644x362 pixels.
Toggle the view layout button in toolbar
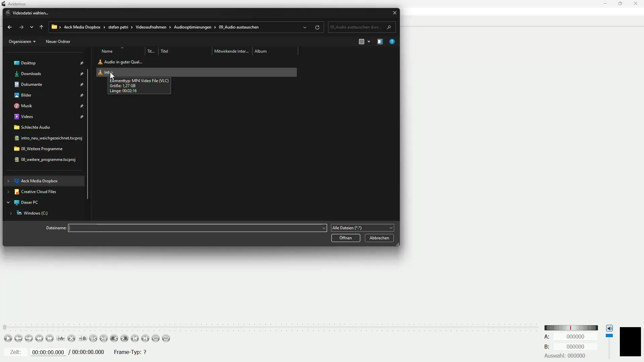362,42
